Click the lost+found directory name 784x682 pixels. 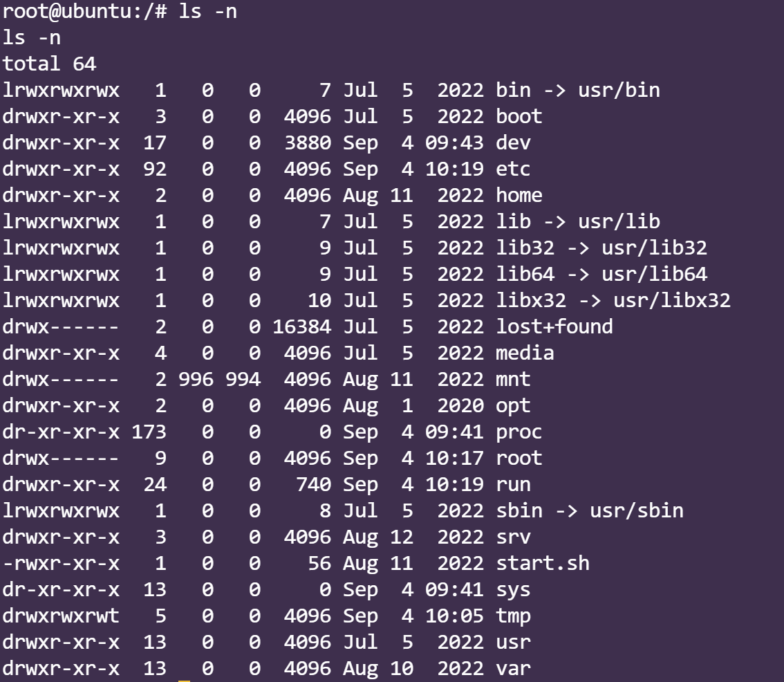(x=554, y=326)
